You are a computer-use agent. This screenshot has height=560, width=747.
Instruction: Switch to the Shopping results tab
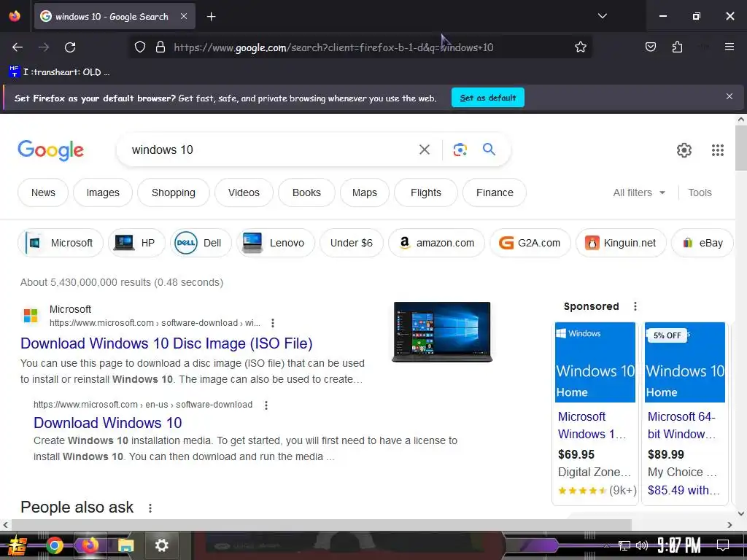coord(174,192)
